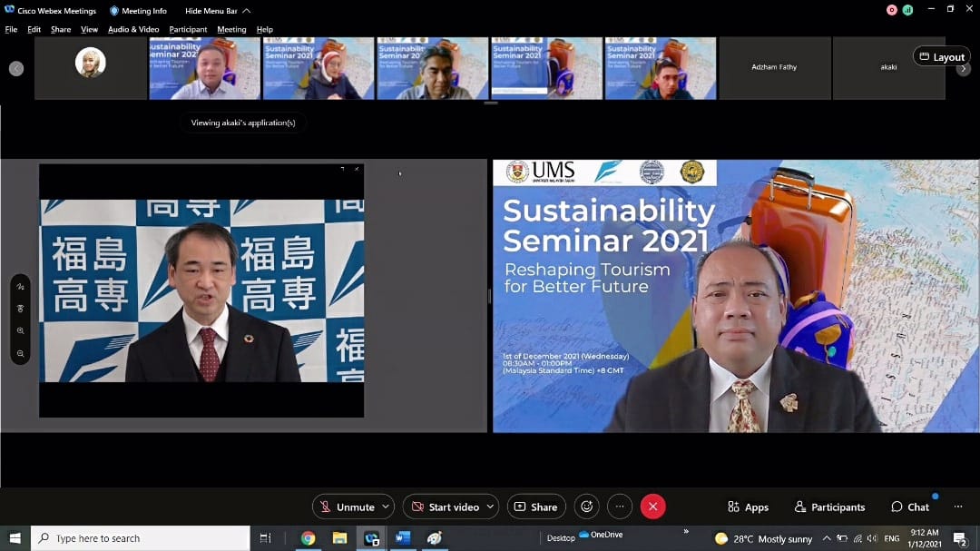Unmute the microphone
The width and height of the screenshot is (980, 551).
[346, 507]
